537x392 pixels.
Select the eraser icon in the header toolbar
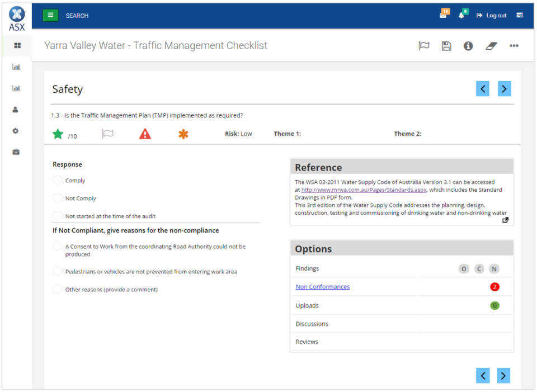(491, 46)
